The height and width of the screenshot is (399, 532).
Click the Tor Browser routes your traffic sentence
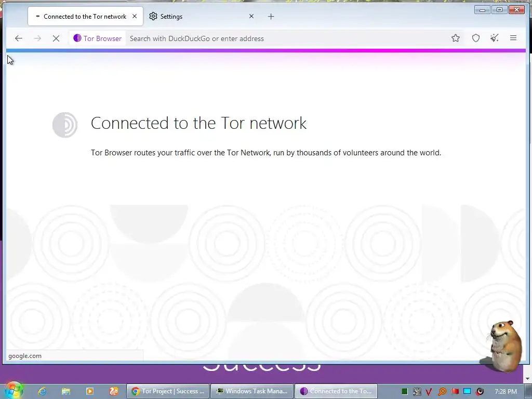point(266,153)
